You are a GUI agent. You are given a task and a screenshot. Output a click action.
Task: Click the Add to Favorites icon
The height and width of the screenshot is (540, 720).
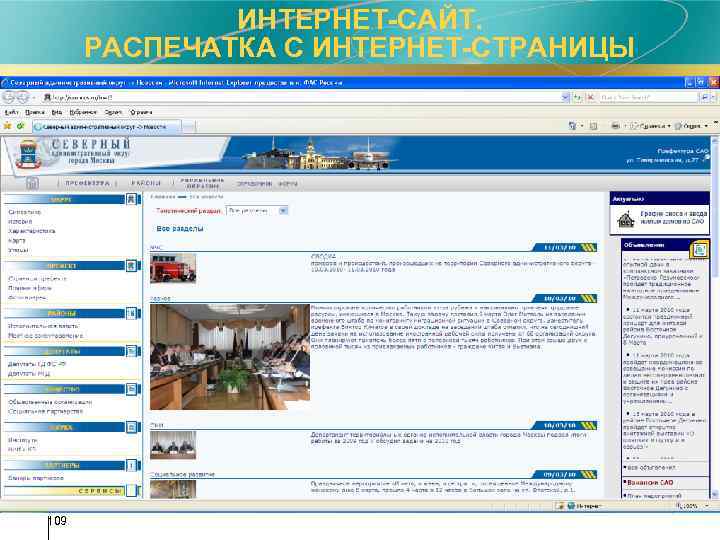point(21,126)
